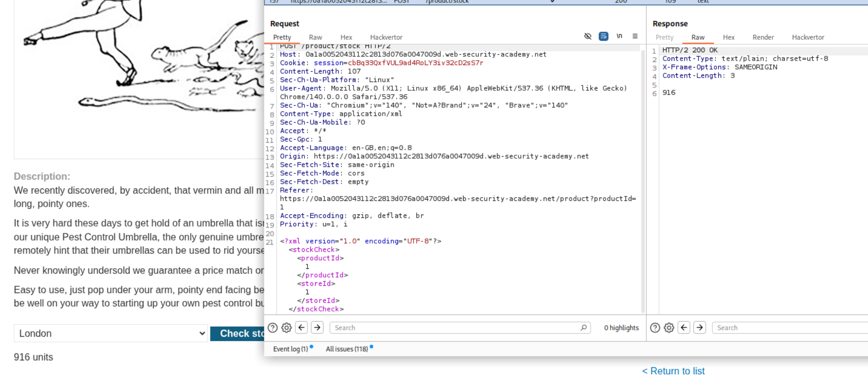Open the Event log panel

tap(290, 349)
